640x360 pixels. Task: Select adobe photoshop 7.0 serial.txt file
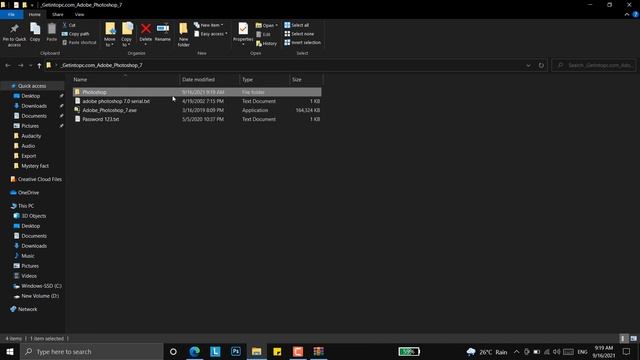197,101
